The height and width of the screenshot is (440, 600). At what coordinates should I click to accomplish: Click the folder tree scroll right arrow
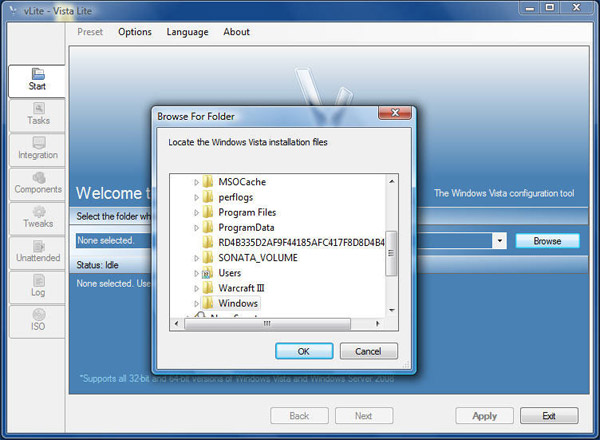coord(377,324)
